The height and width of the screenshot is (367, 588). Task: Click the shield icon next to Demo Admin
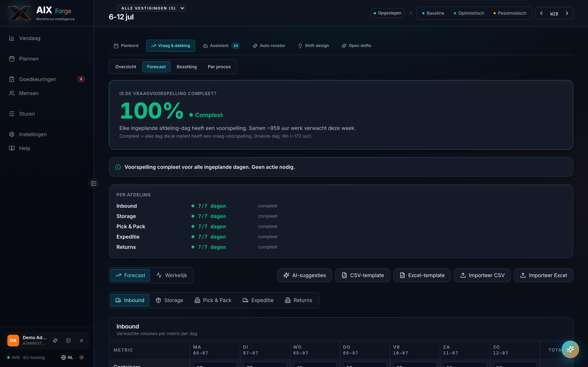pyautogui.click(x=68, y=341)
